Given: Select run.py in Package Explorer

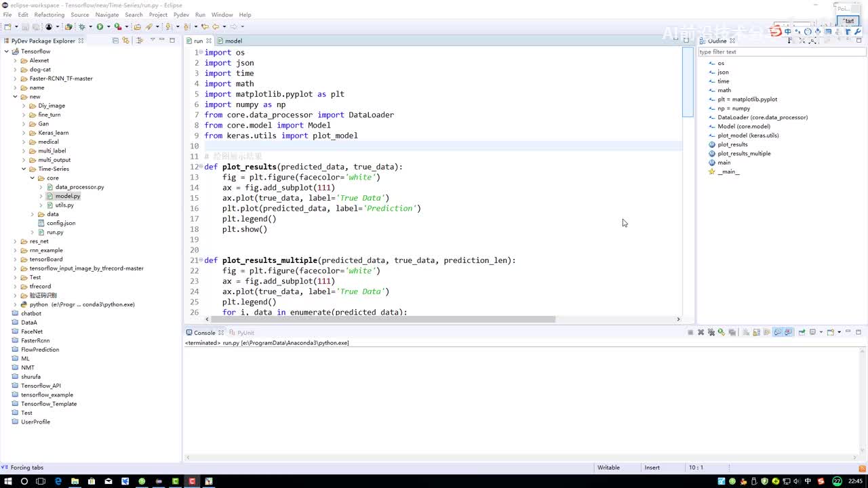Looking at the screenshot, I should pos(55,232).
